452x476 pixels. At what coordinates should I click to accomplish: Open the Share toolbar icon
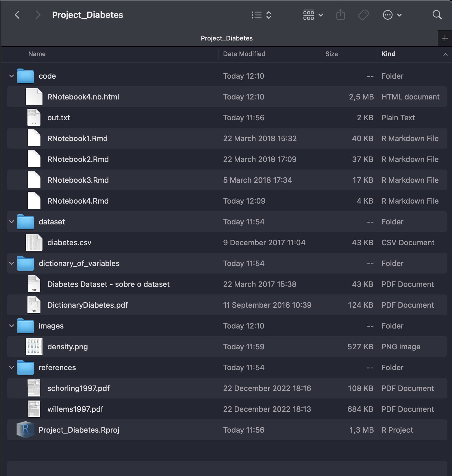coord(340,15)
